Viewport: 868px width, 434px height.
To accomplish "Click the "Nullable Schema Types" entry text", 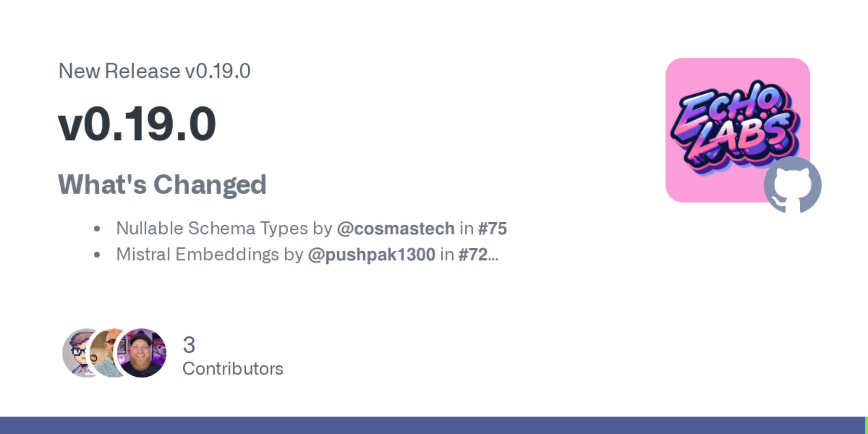I will pos(212,228).
